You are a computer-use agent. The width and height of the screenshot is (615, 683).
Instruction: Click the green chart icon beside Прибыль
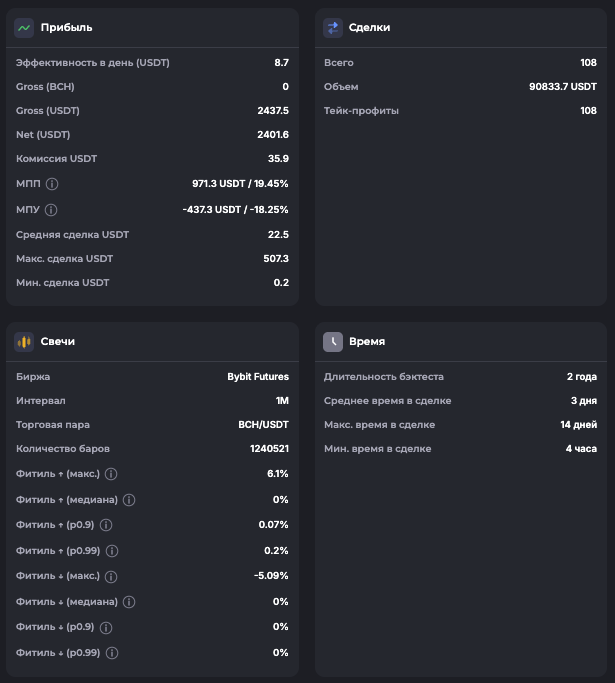click(x=24, y=28)
